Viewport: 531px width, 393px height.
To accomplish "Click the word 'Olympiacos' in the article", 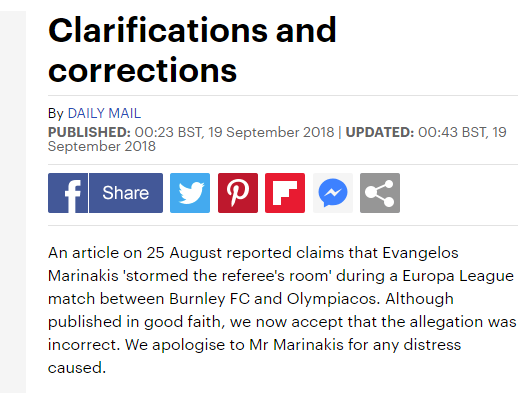I will coord(332,299).
